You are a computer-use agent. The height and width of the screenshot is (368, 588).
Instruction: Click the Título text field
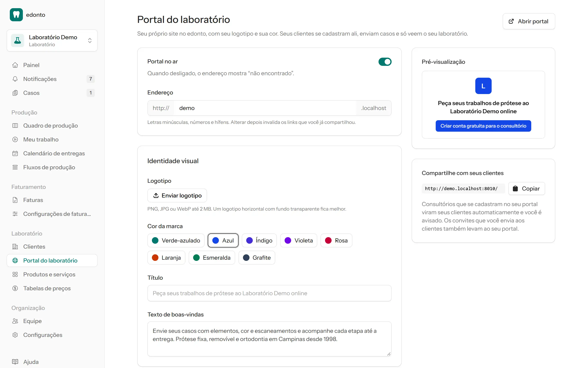(269, 293)
